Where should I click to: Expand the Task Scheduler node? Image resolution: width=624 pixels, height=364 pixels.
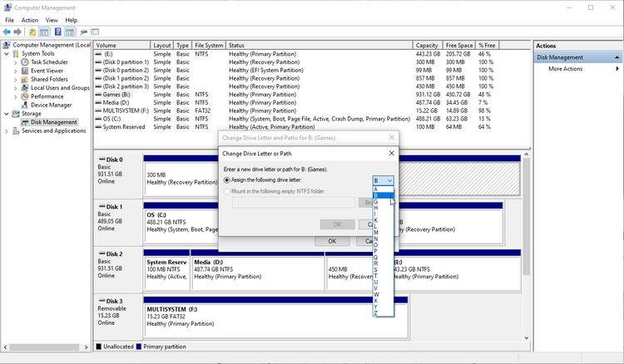click(x=16, y=62)
